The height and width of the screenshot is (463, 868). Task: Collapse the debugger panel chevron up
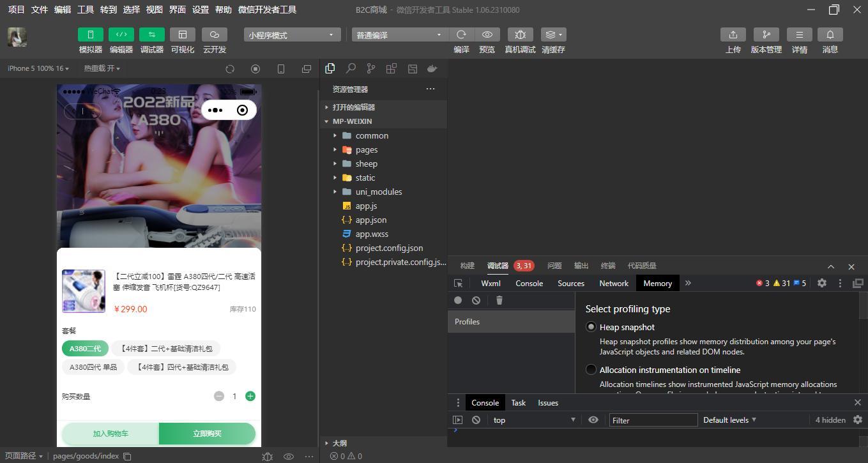[x=831, y=266]
